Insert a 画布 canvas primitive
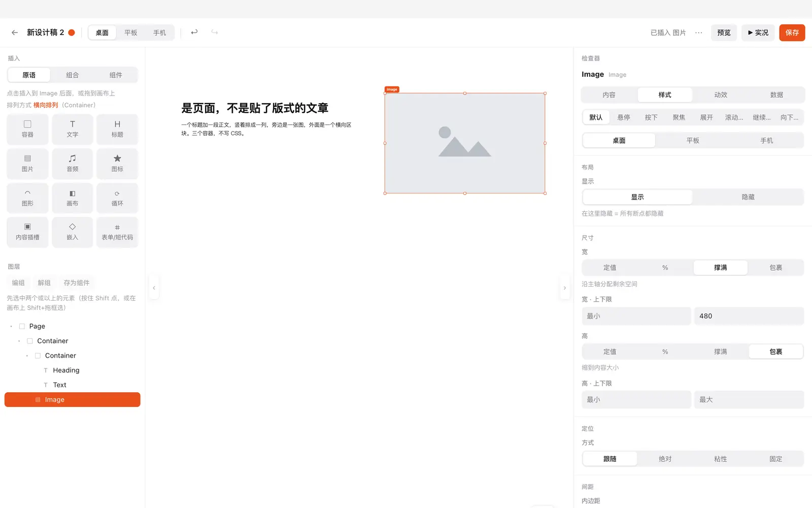812x508 pixels. coord(73,198)
